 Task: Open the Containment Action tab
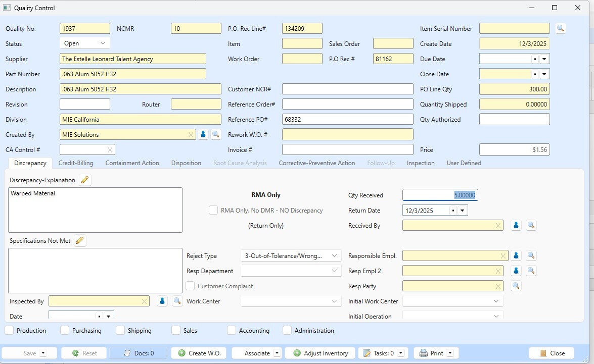coord(132,163)
